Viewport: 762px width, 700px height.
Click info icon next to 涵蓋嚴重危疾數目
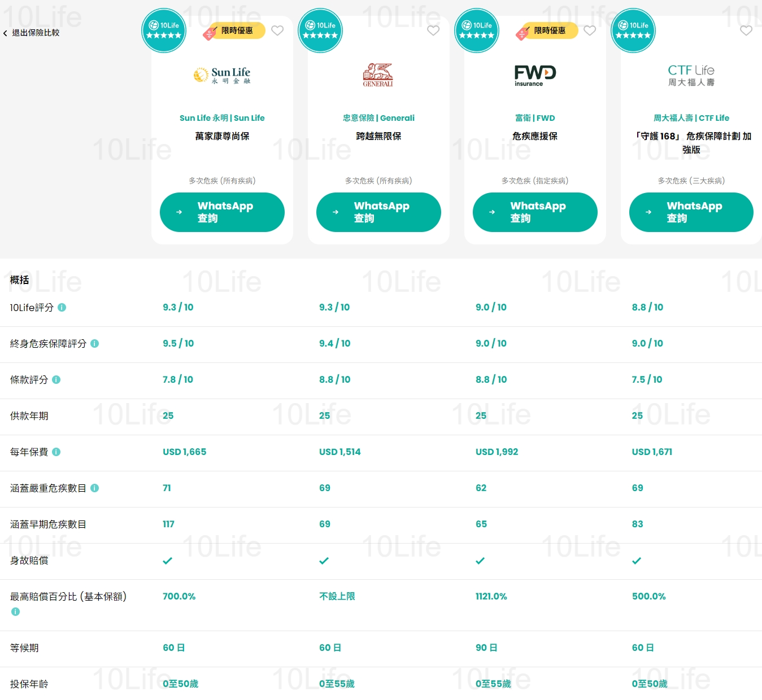coord(95,488)
